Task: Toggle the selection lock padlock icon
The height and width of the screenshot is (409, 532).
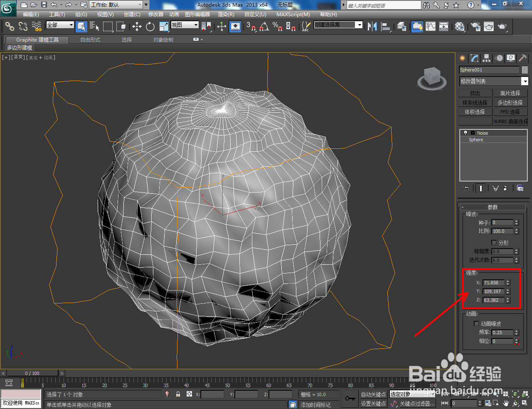Action: [178, 394]
